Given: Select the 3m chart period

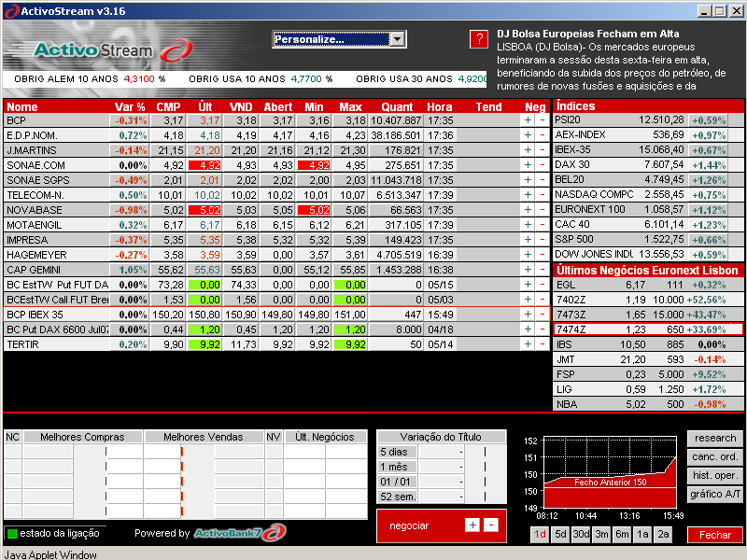Looking at the screenshot, I should 601,534.
